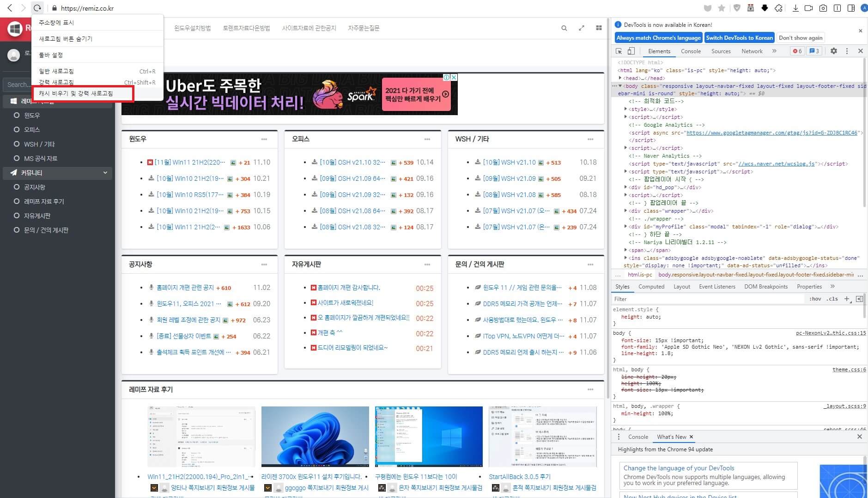Screen dimensions: 868x498
Task: Toggle the browser side panel icon
Action: click(851, 8)
